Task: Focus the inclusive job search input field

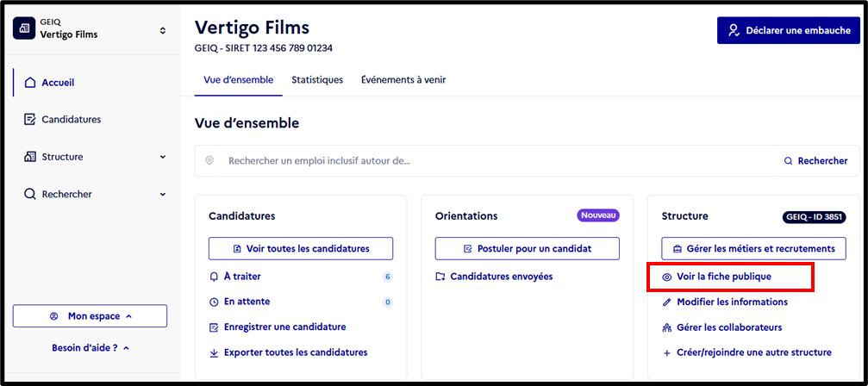Action: pyautogui.click(x=487, y=161)
